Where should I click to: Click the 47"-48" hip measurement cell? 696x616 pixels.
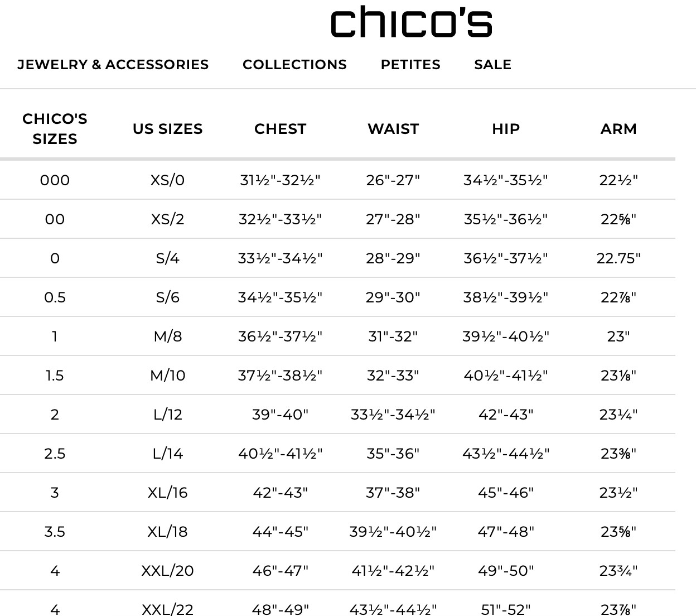pyautogui.click(x=506, y=532)
